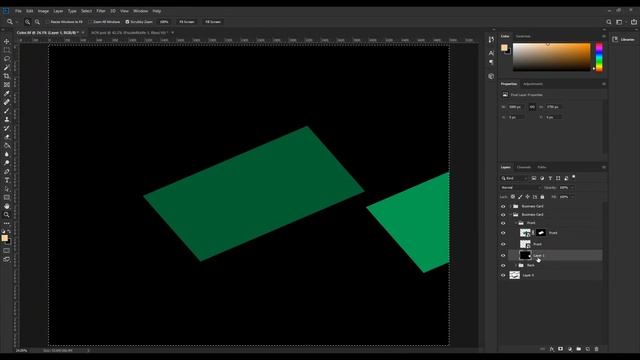640x360 pixels.
Task: Select the Move tool
Action: point(7,41)
